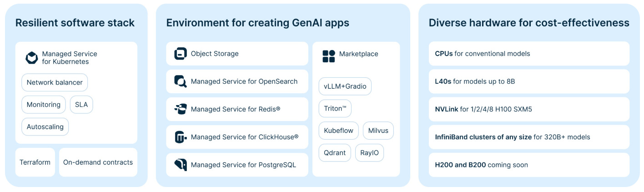Choose the RayIO chip
This screenshot has height=192, width=644.
click(370, 152)
